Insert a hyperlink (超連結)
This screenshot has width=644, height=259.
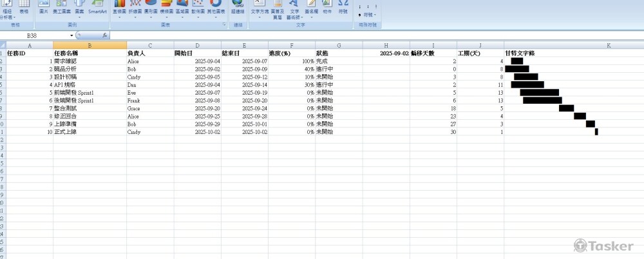(x=238, y=8)
